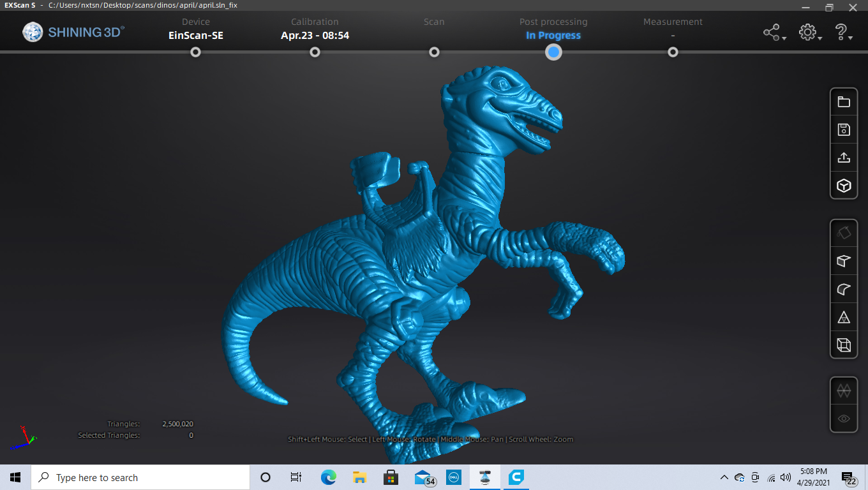The width and height of the screenshot is (868, 490).
Task: Click the 3D model cube icon
Action: click(844, 186)
